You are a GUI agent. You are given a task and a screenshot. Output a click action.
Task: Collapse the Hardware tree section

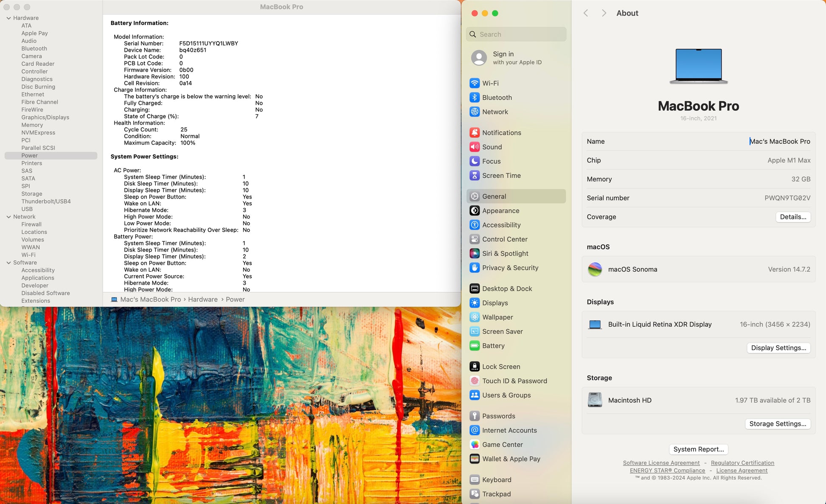coord(8,18)
